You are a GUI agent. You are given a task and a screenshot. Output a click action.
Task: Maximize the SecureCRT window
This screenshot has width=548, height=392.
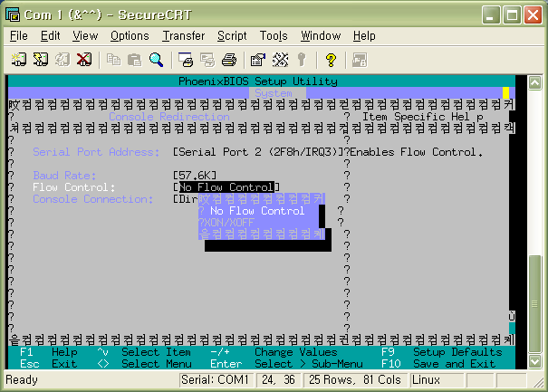(x=512, y=15)
